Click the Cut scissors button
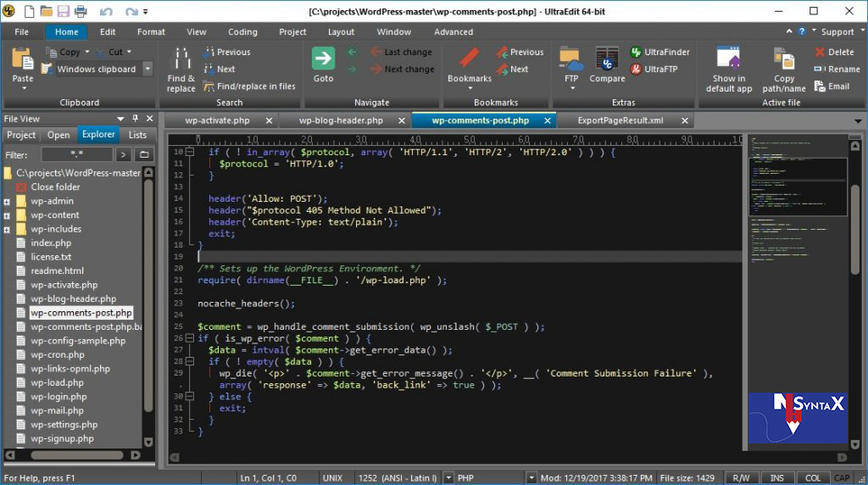 coord(109,52)
